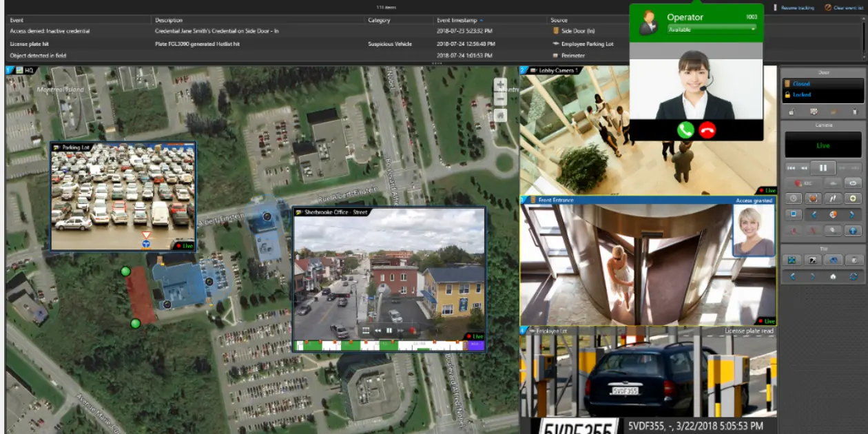Click the map home view button
This screenshot has height=434, width=868.
point(501,115)
